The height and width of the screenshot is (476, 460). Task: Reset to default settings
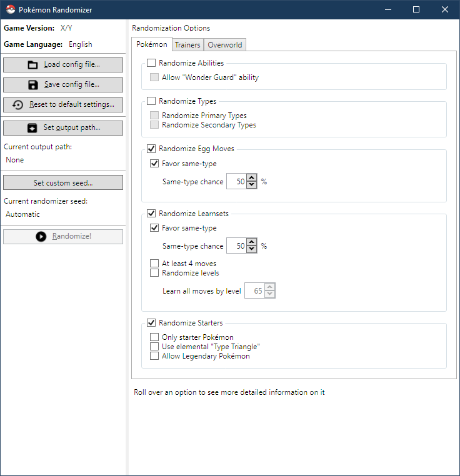[63, 105]
